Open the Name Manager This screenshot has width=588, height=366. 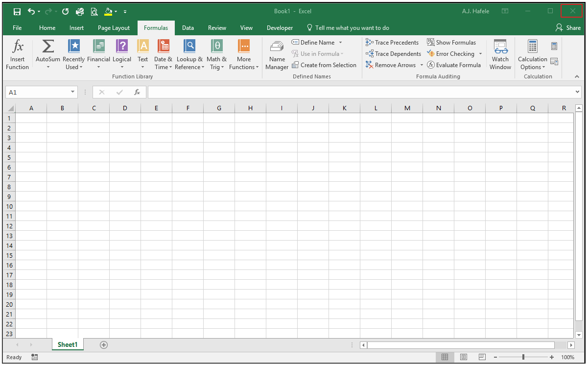coord(277,55)
